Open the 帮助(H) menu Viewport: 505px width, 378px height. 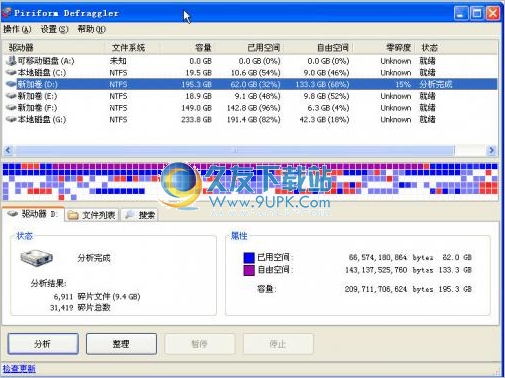(x=92, y=29)
